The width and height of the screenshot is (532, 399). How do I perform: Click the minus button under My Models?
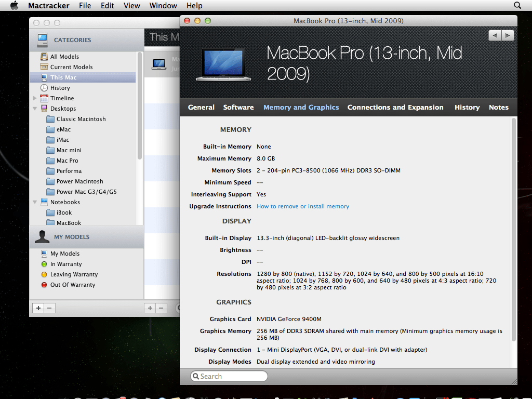[x=49, y=308]
